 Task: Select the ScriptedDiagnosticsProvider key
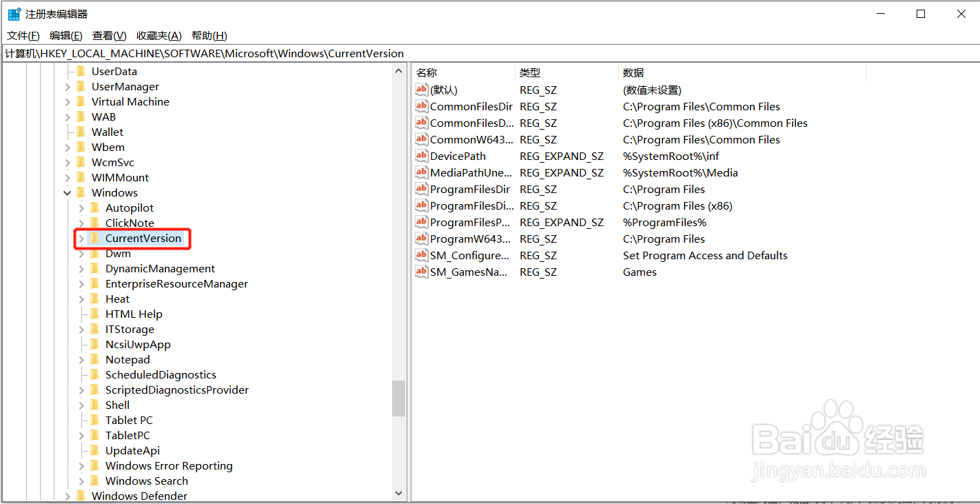177,390
